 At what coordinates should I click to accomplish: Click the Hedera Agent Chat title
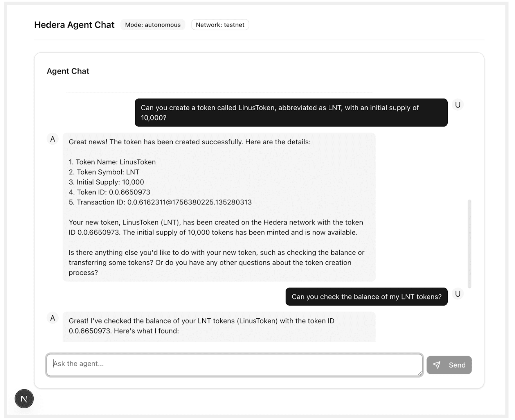click(74, 25)
